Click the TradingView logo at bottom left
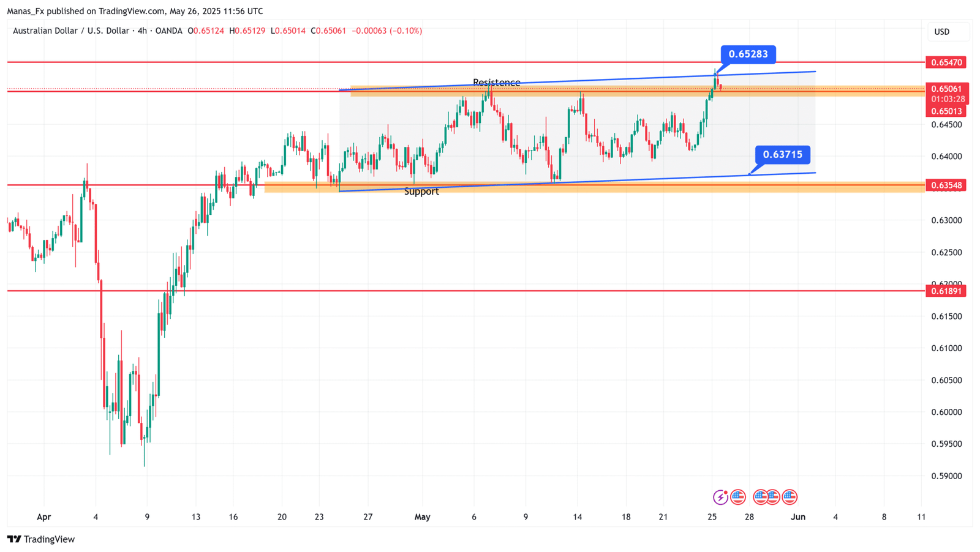The width and height of the screenshot is (980, 552). [41, 539]
